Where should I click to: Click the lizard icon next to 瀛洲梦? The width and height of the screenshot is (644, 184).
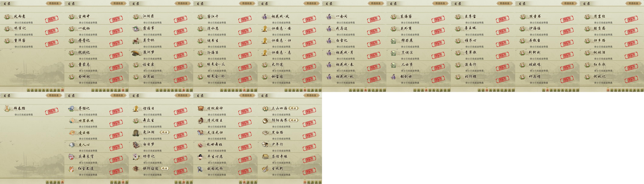[x=136, y=53]
